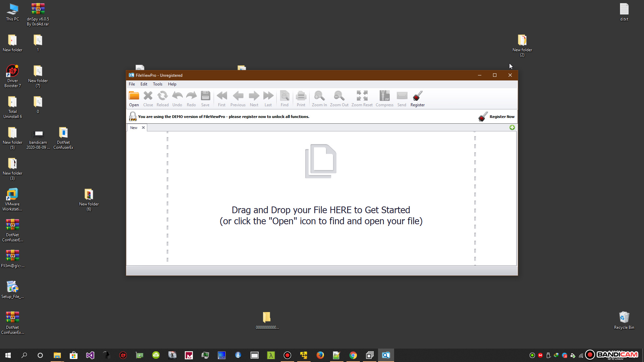644x362 pixels.
Task: Click the File menu
Action: click(132, 84)
